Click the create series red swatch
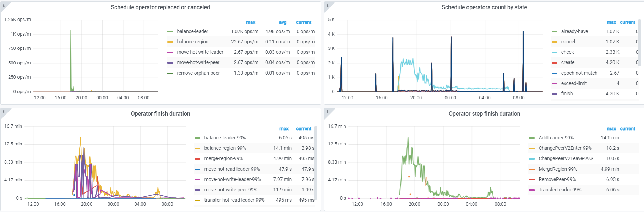 (x=554, y=63)
